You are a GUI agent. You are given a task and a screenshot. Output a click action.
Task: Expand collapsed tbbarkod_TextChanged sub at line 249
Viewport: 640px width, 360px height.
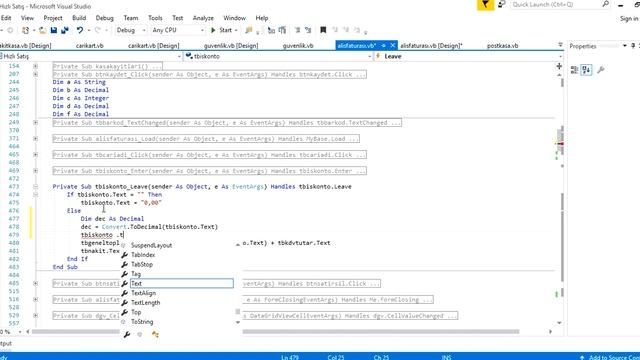pos(36,122)
